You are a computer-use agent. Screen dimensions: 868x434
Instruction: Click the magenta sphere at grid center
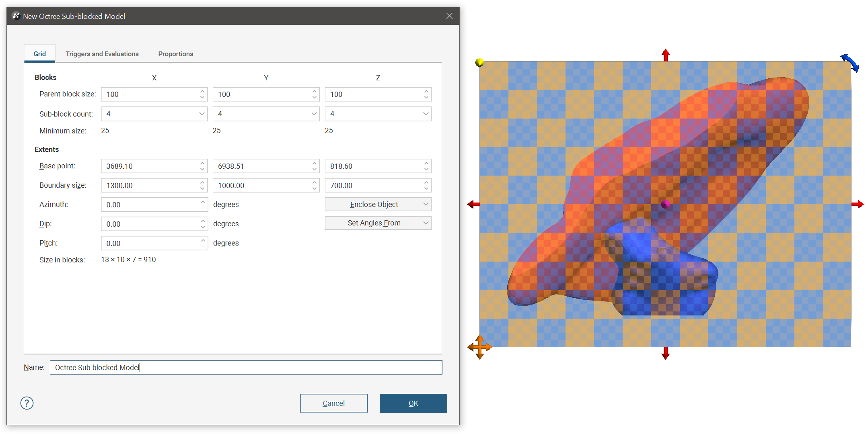coord(666,204)
